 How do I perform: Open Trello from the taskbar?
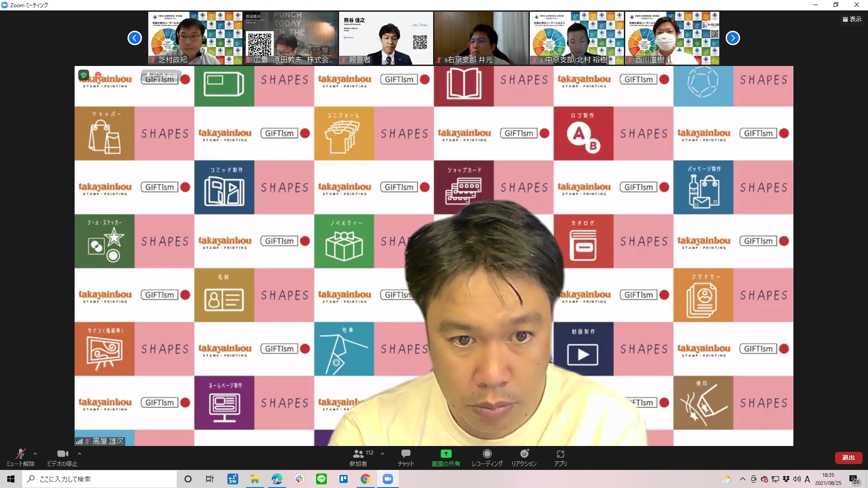click(343, 479)
